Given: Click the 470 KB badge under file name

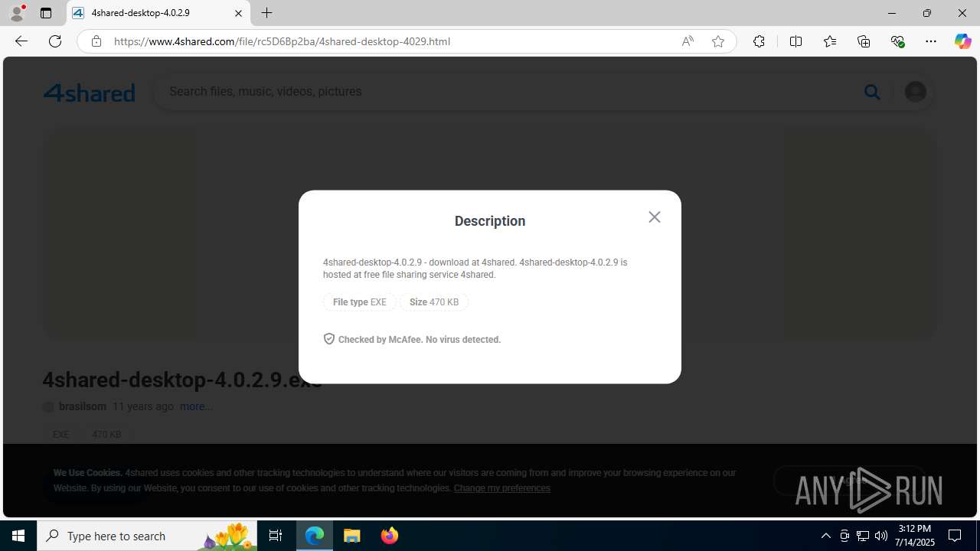Looking at the screenshot, I should [106, 435].
